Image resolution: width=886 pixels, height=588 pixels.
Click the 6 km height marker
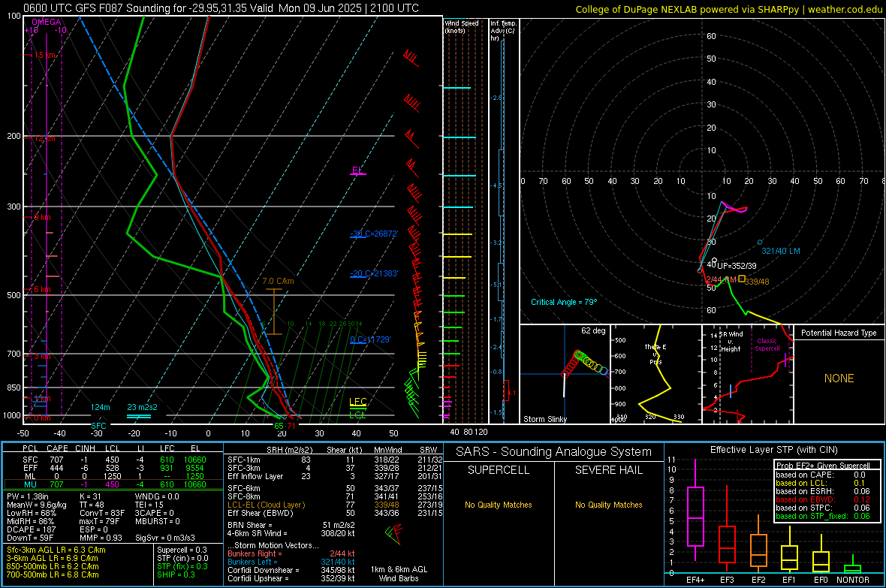pos(42,289)
